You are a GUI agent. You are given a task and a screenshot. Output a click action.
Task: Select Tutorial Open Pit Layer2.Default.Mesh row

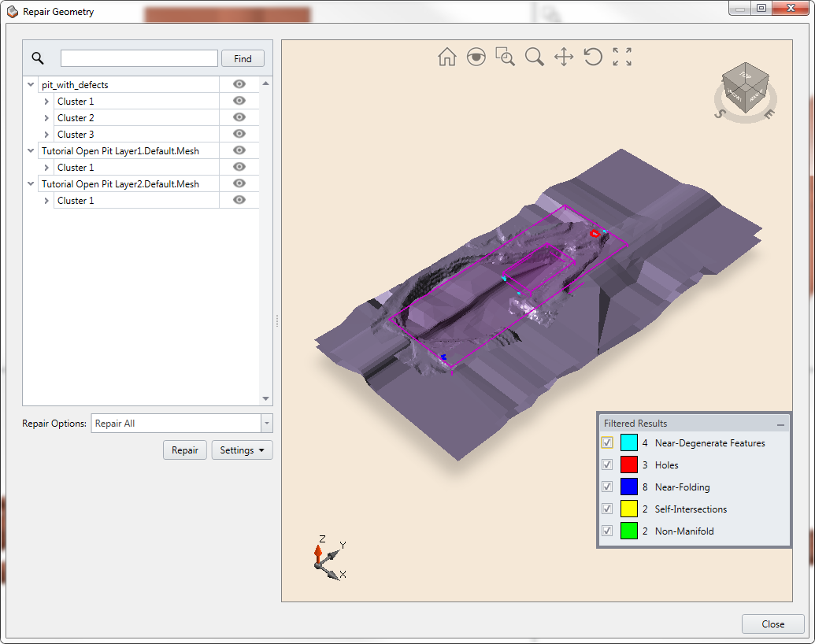pyautogui.click(x=128, y=184)
